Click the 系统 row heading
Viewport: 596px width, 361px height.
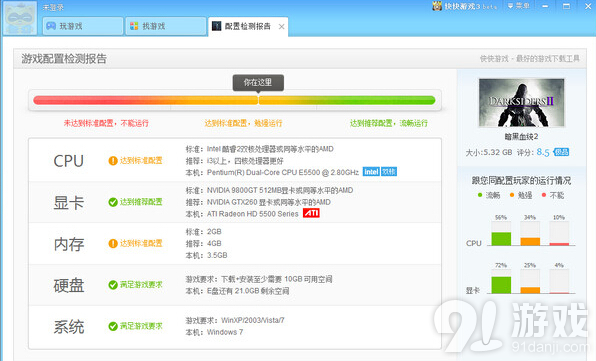click(68, 327)
